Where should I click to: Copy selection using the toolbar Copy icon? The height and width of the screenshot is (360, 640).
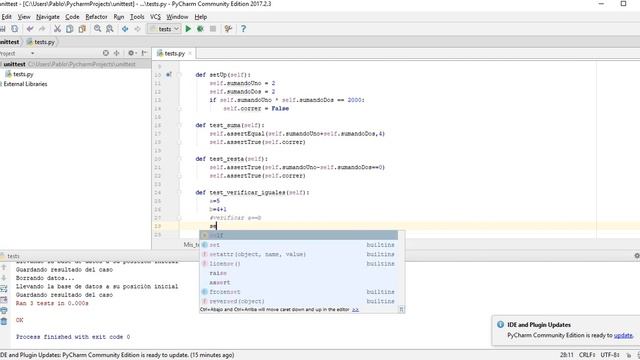[70, 29]
